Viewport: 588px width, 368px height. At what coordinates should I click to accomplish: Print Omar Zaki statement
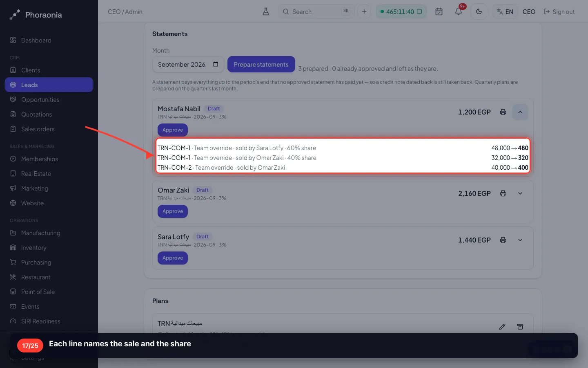click(x=503, y=193)
